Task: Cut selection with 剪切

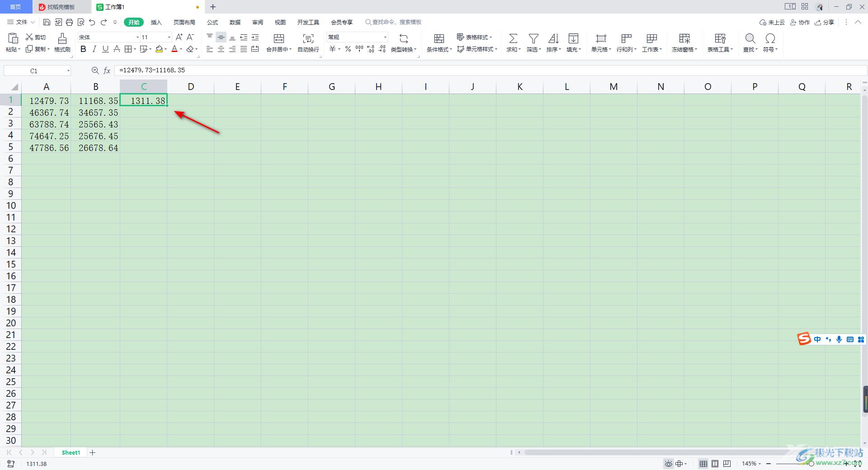Action: click(36, 37)
